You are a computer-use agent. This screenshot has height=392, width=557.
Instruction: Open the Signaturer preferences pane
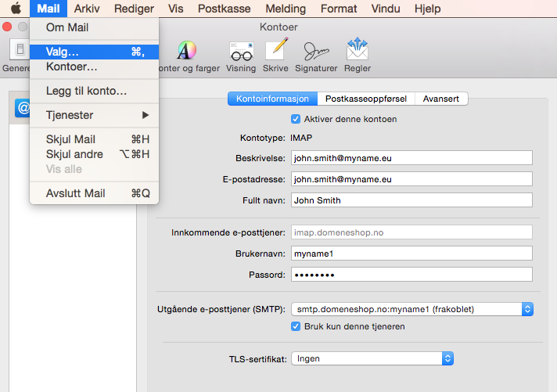[x=316, y=55]
